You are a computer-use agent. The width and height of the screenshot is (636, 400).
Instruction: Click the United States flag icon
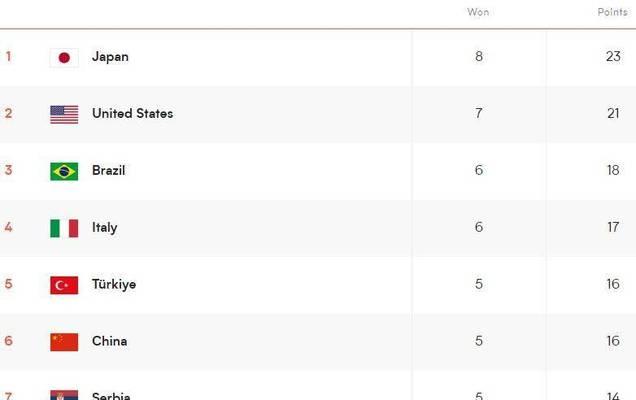pyautogui.click(x=64, y=114)
